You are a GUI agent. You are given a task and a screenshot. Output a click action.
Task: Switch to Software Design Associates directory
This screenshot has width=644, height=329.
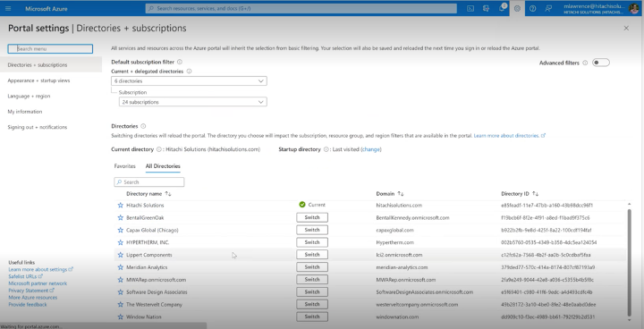click(312, 292)
